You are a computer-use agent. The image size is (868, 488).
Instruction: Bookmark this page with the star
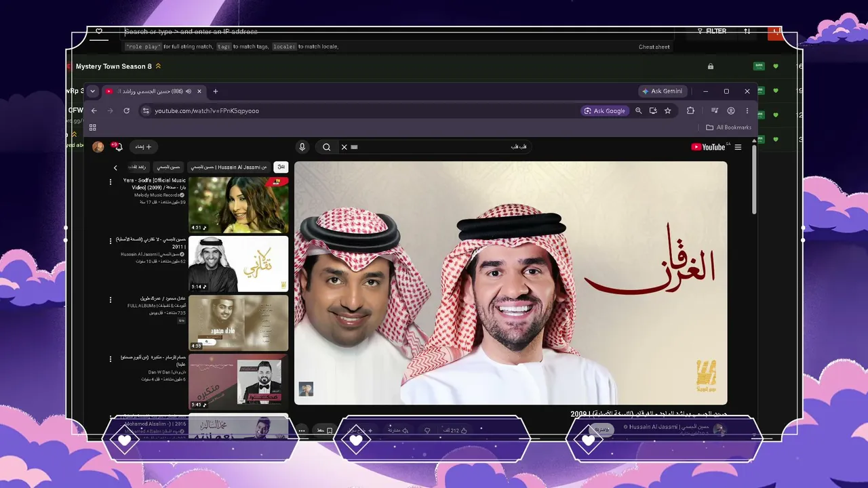[668, 110]
